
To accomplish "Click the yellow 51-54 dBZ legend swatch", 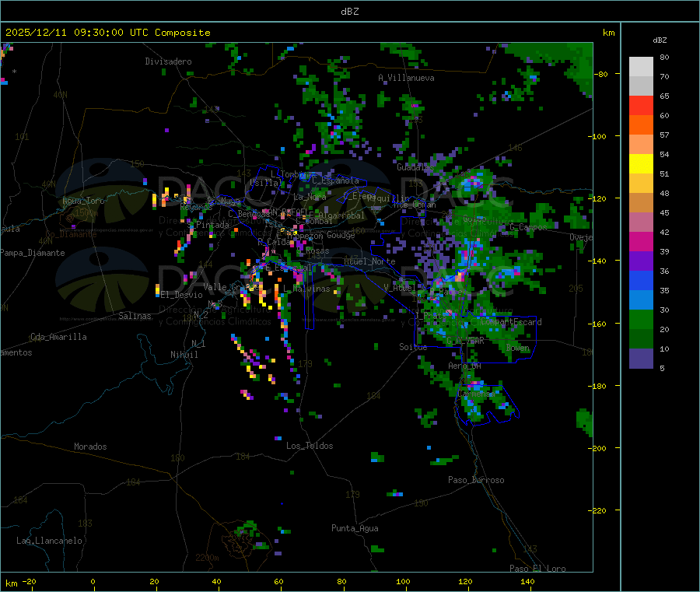I will [641, 164].
